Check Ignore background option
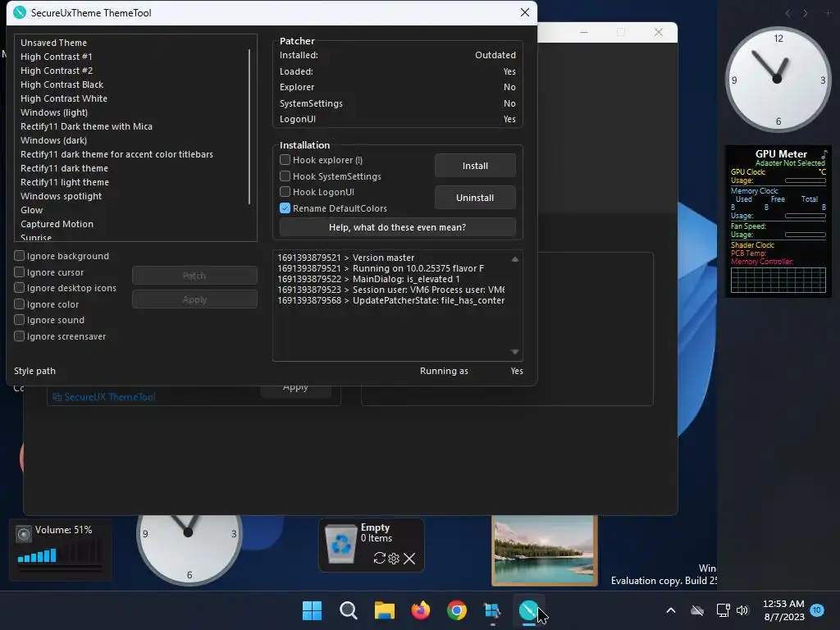 click(20, 256)
